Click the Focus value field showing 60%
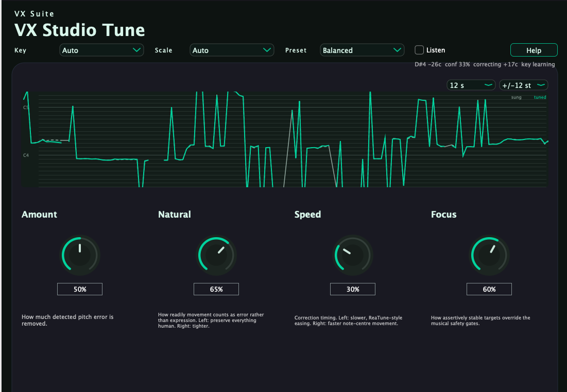The width and height of the screenshot is (567, 392). click(x=489, y=289)
